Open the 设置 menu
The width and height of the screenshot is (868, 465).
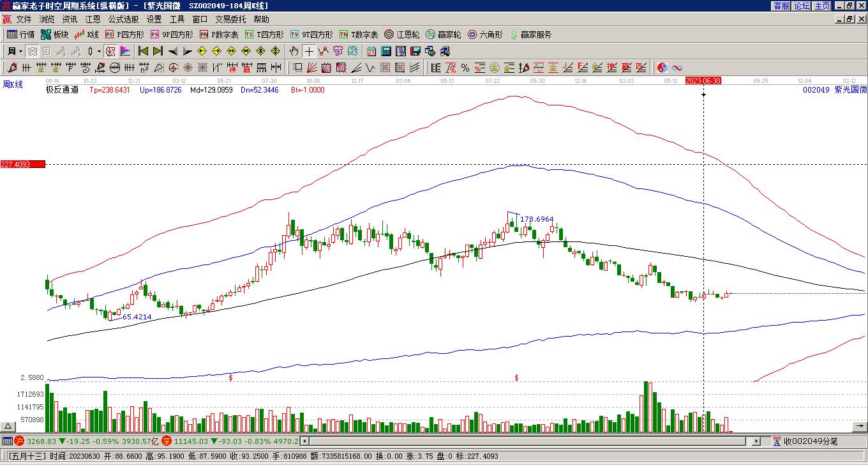point(154,20)
